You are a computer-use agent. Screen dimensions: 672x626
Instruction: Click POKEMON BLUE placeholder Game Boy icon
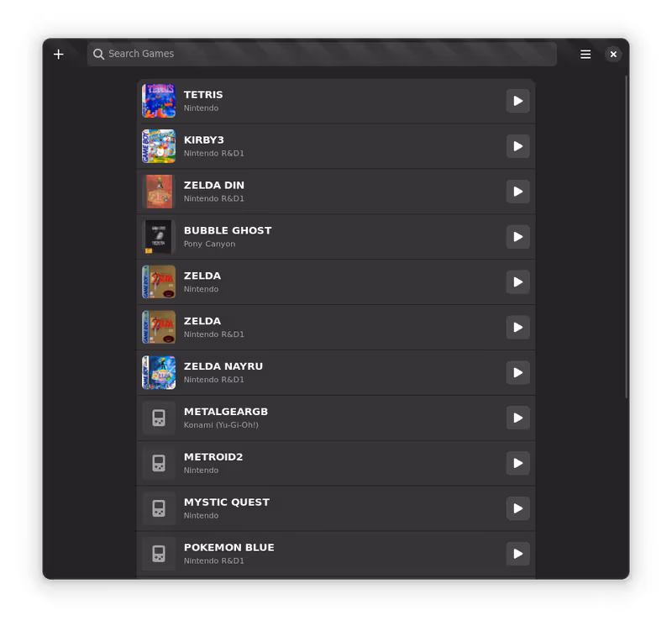pos(159,554)
